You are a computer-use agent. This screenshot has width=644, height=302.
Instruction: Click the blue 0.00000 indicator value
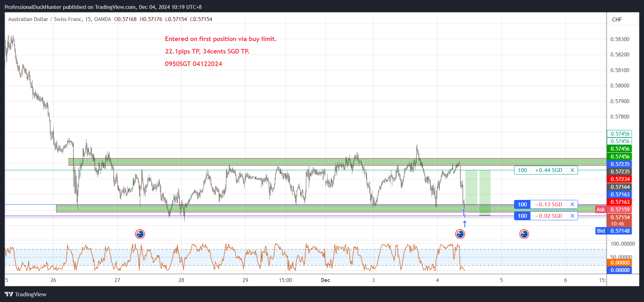[620, 270]
